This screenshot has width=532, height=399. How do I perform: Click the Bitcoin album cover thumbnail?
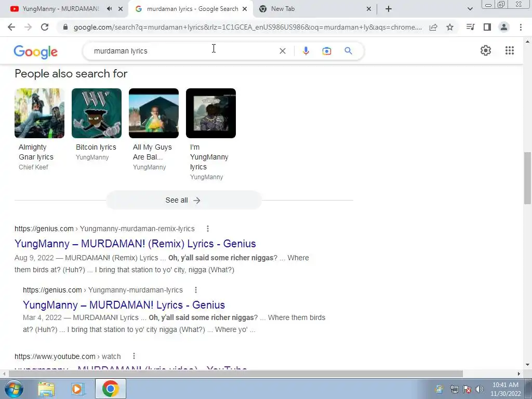[97, 113]
